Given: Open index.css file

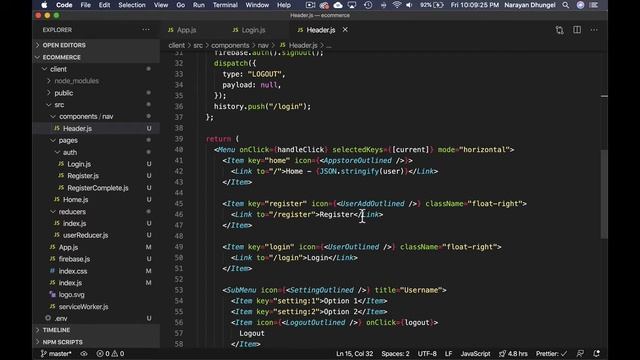Looking at the screenshot, I should [96, 271].
